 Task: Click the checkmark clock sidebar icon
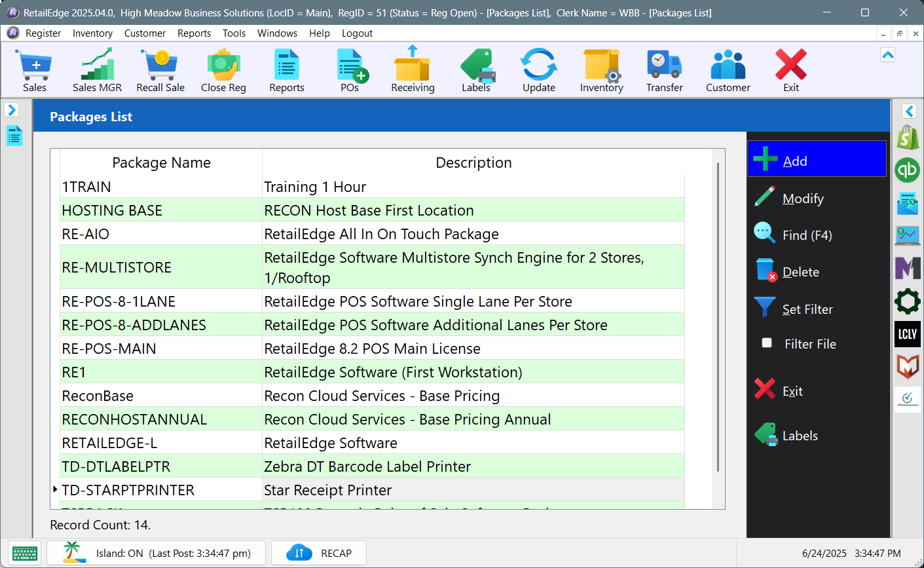click(x=908, y=399)
